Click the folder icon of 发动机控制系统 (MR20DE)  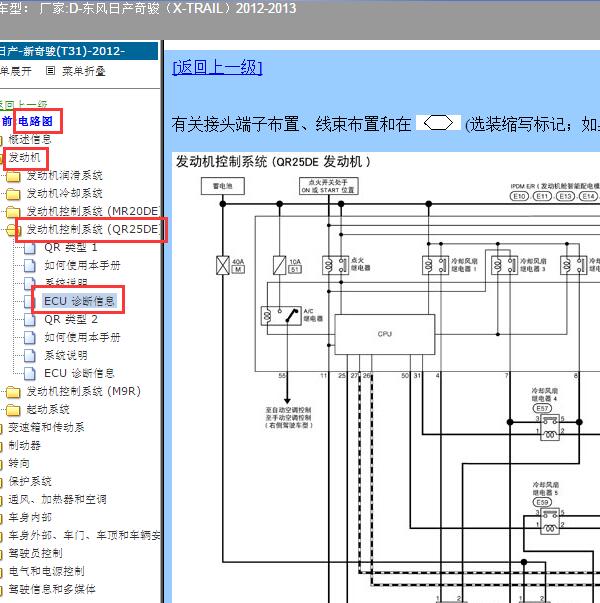click(x=13, y=212)
